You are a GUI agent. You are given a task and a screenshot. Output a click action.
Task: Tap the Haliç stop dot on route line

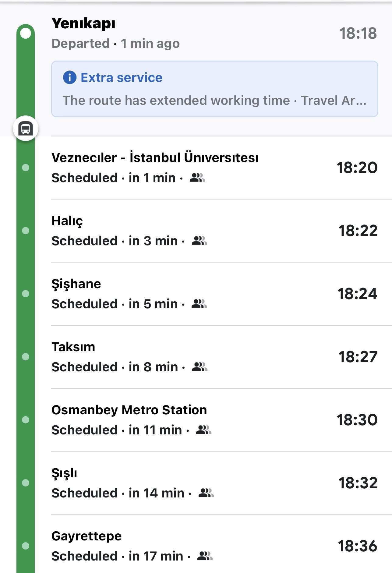click(26, 231)
